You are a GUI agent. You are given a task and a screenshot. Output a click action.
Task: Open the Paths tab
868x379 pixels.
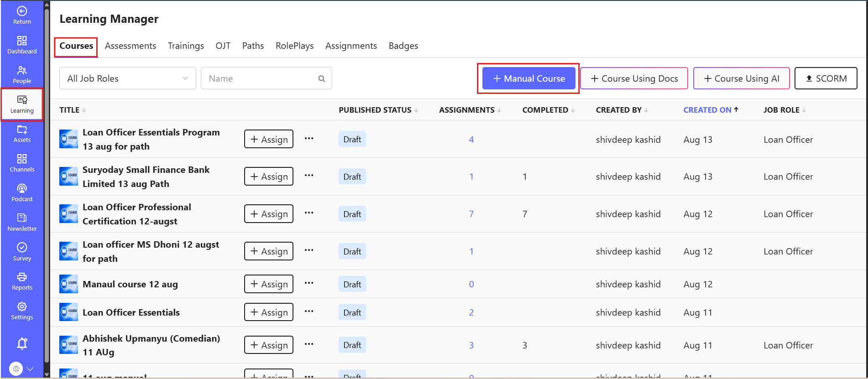(x=253, y=46)
